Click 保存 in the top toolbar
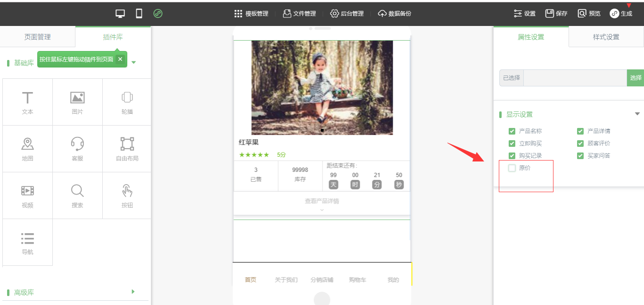Viewport: 644px width, 305px height. pos(556,14)
